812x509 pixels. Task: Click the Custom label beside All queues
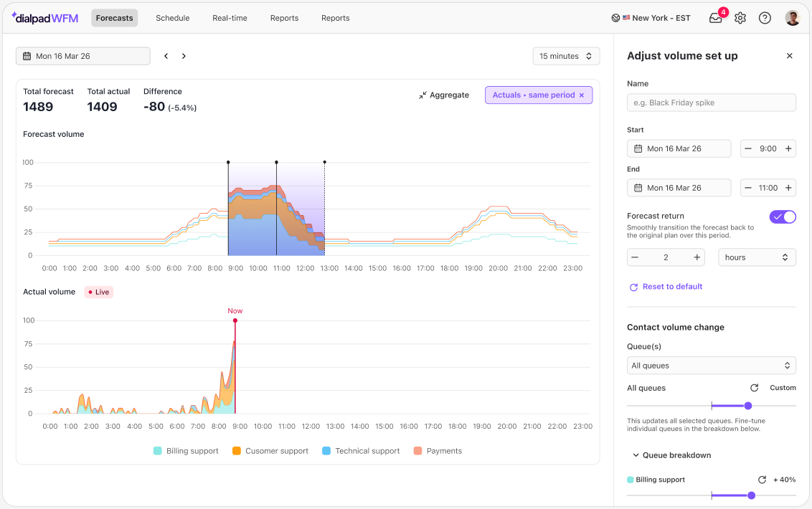click(783, 388)
